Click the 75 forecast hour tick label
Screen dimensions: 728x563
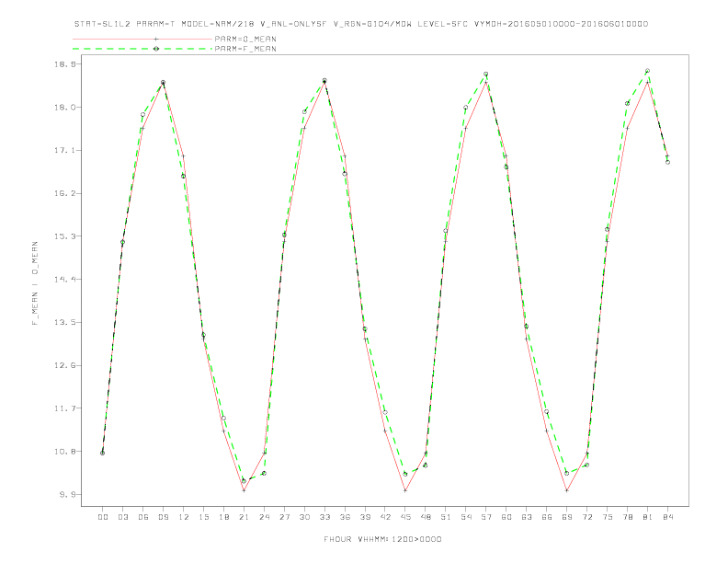pyautogui.click(x=608, y=517)
